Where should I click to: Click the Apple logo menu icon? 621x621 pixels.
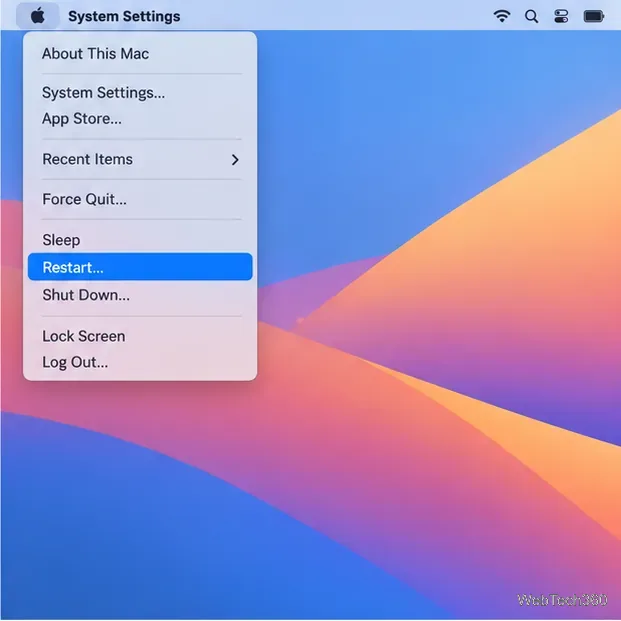[x=38, y=16]
